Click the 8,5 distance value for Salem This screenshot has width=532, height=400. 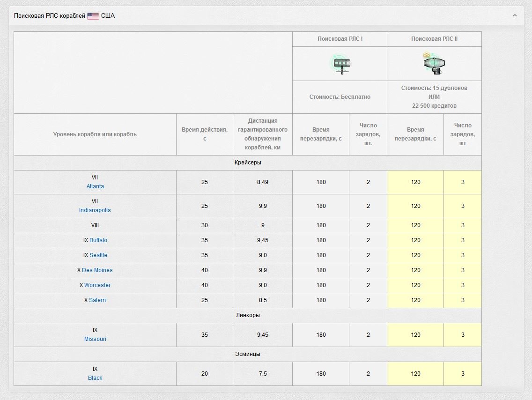263,300
